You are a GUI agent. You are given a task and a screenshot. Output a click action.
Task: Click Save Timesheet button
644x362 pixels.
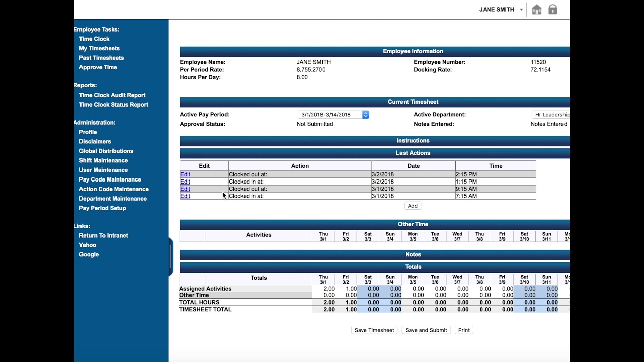tap(374, 330)
